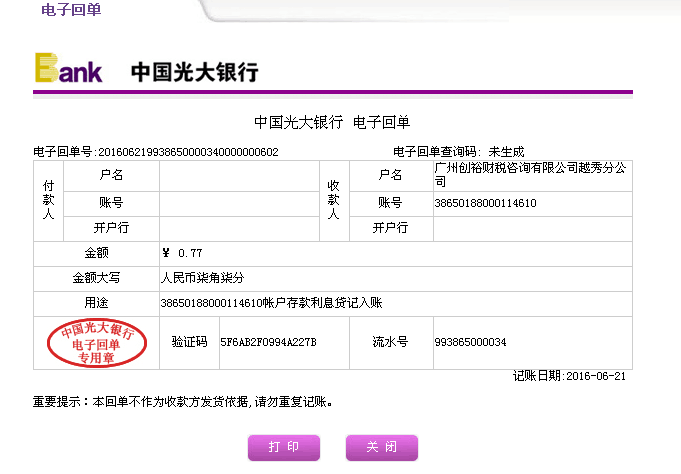681x474 pixels.
Task: Select receipt number 2016062199386500003400000000602
Action: point(188,152)
